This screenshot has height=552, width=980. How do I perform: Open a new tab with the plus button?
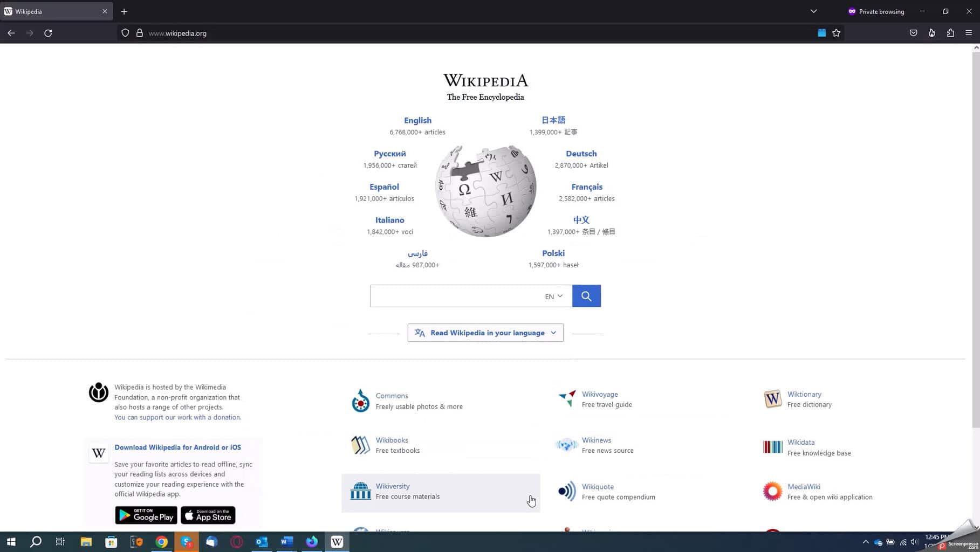[124, 11]
